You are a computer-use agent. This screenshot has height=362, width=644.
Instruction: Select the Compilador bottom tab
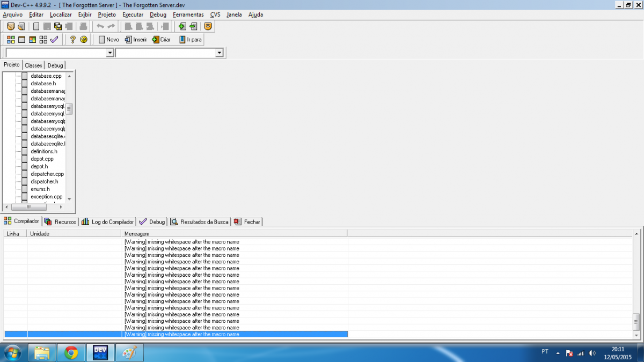point(21,221)
